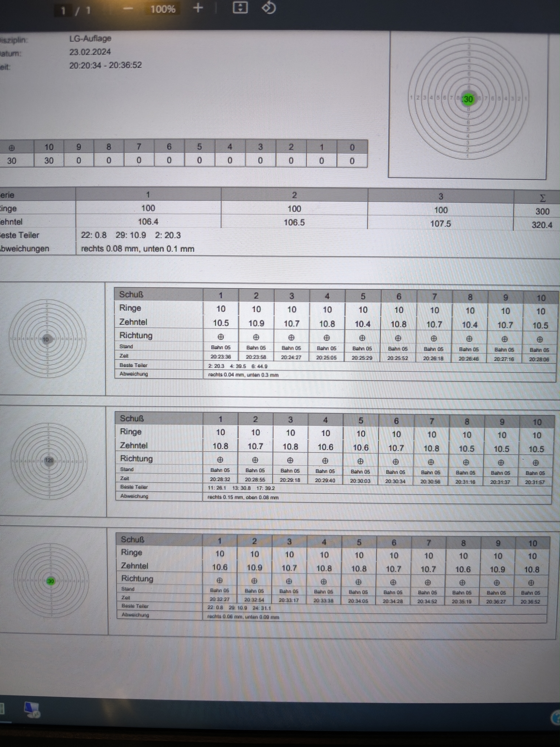
Task: Click the date text 23.02.2024
Action: coord(90,52)
